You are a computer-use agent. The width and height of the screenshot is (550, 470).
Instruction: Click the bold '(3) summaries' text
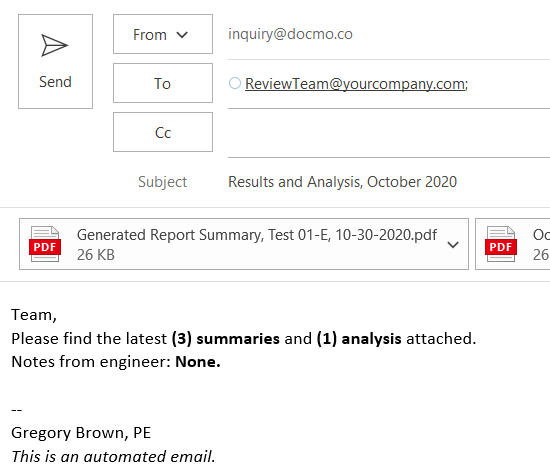point(226,339)
